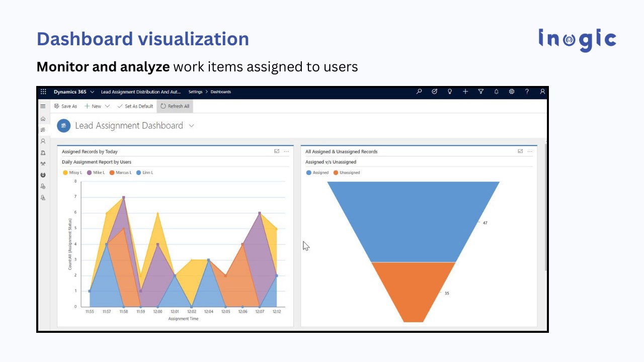Click New in the command bar
The image size is (644, 362).
pos(93,106)
